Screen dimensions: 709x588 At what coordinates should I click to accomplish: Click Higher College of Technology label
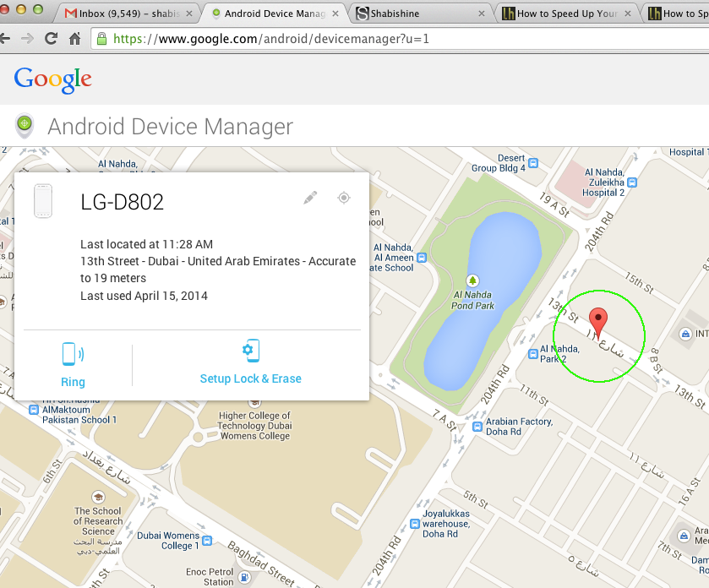tap(255, 426)
